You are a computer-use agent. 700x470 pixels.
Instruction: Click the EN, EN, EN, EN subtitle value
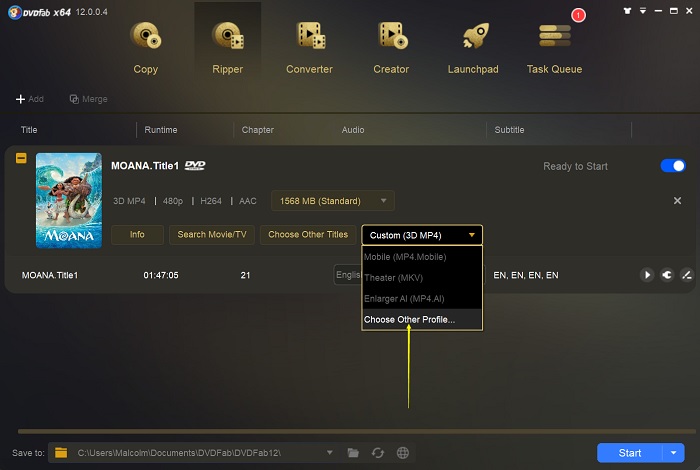point(526,275)
